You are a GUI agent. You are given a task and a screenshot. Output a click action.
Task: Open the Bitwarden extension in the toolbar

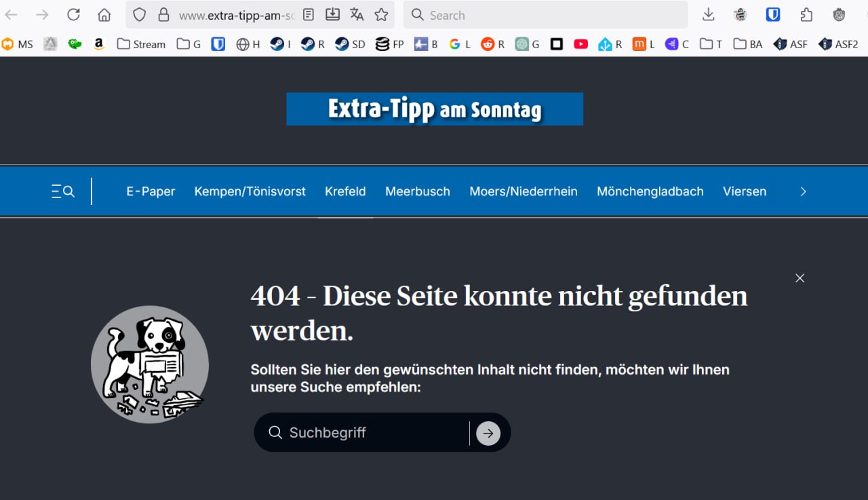(773, 15)
